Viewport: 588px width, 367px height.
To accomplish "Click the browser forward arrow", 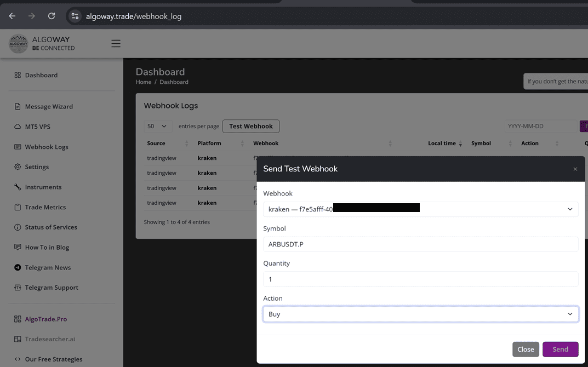I will click(32, 16).
